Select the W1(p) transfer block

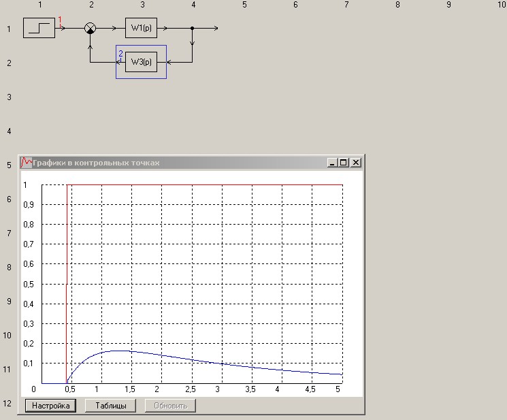coord(142,28)
